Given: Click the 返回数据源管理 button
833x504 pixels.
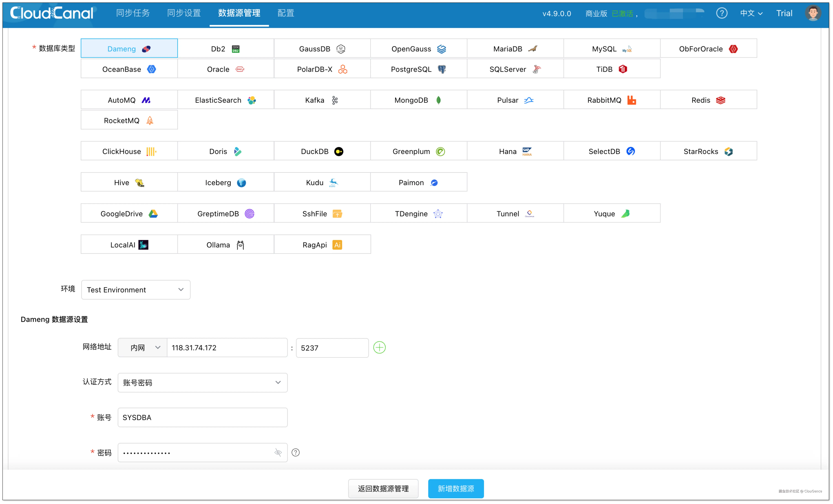Looking at the screenshot, I should pos(383,488).
